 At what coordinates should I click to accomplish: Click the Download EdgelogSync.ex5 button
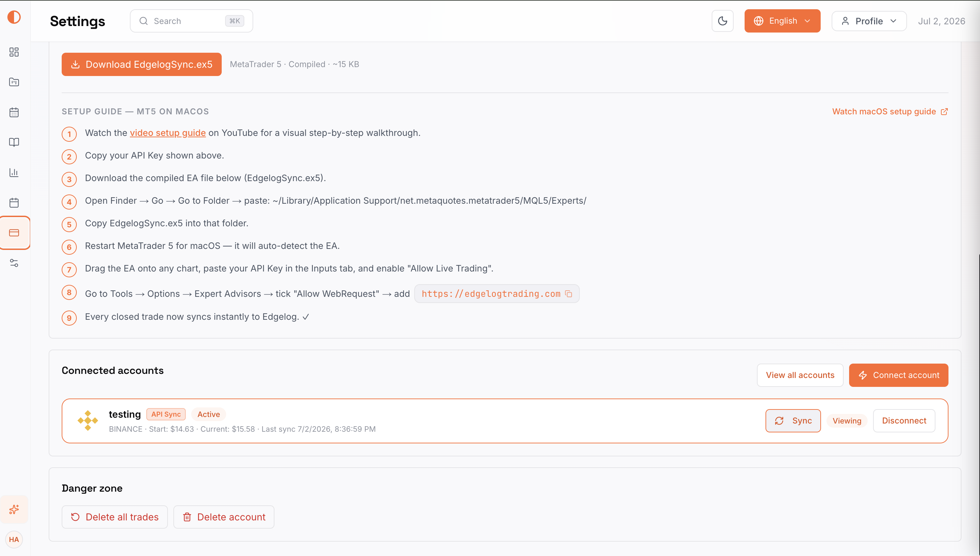pos(142,64)
